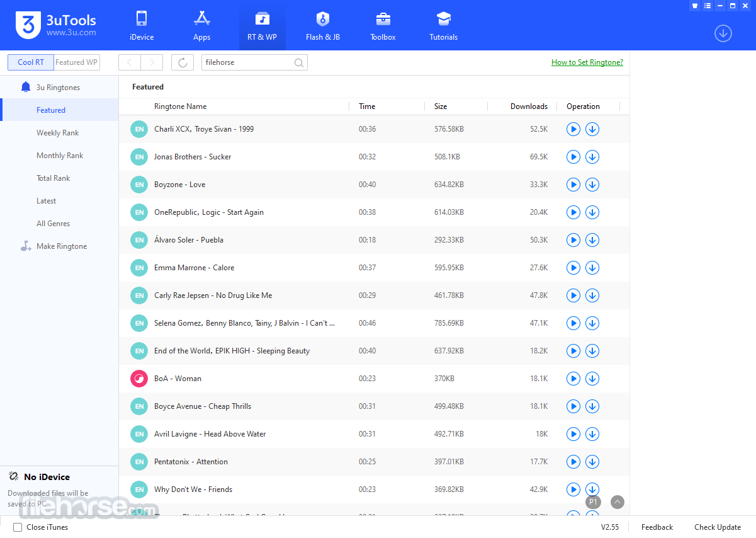Download Carly Rae Jepsen No Drug Like Me
Image resolution: width=756 pixels, height=538 pixels.
pyautogui.click(x=592, y=295)
